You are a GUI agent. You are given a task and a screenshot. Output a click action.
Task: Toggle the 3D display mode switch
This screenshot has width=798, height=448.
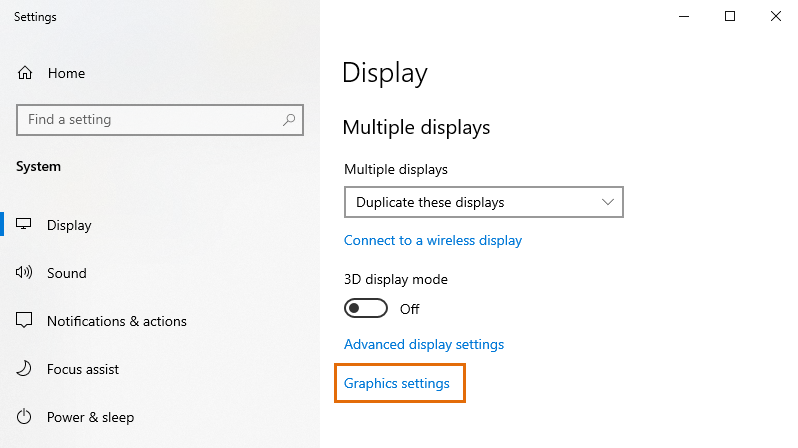365,308
